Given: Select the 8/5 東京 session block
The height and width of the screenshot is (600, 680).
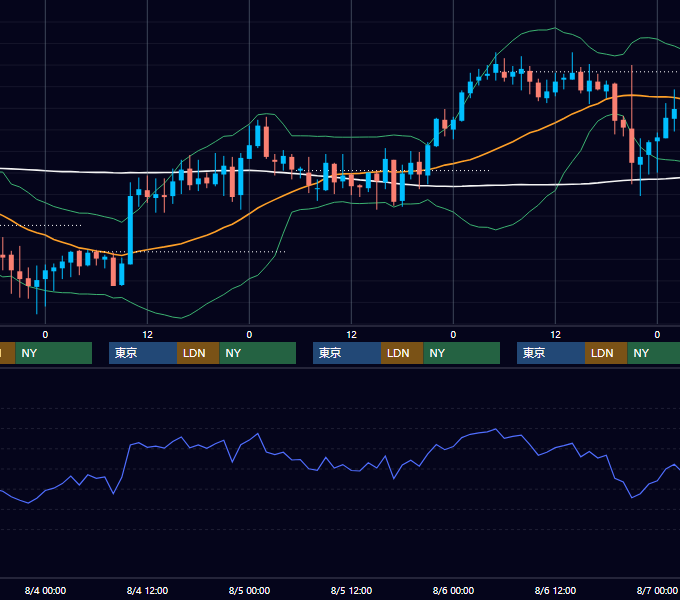Looking at the screenshot, I should (347, 353).
